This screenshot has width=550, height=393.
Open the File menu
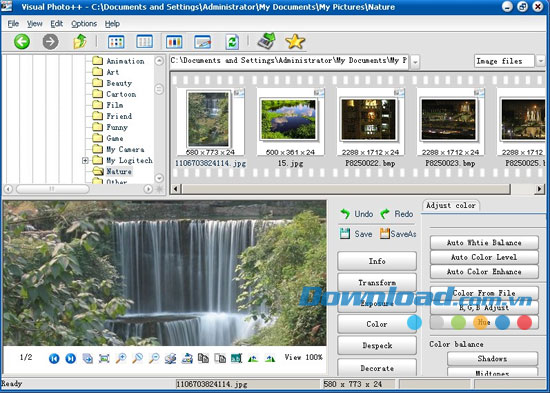coord(13,24)
